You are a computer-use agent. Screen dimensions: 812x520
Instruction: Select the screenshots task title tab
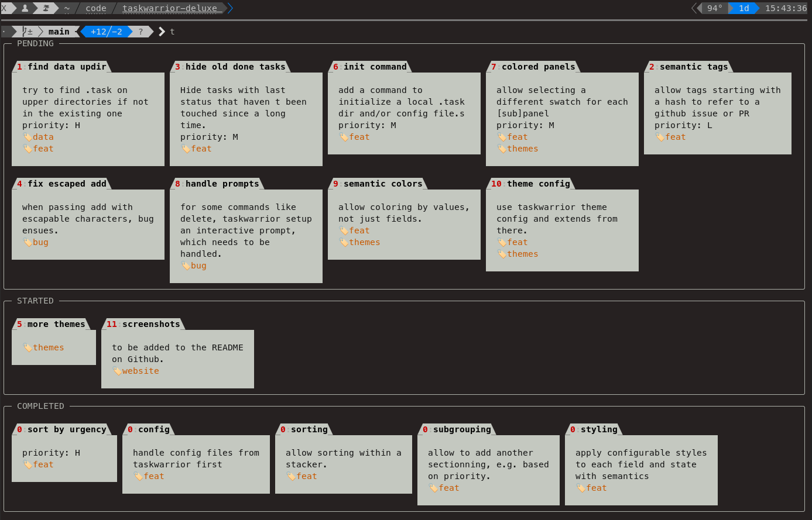(144, 324)
